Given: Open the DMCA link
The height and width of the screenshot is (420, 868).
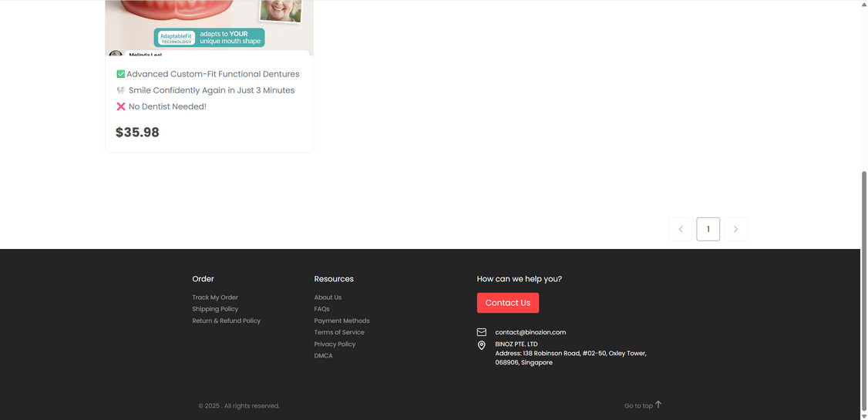Looking at the screenshot, I should (x=323, y=356).
